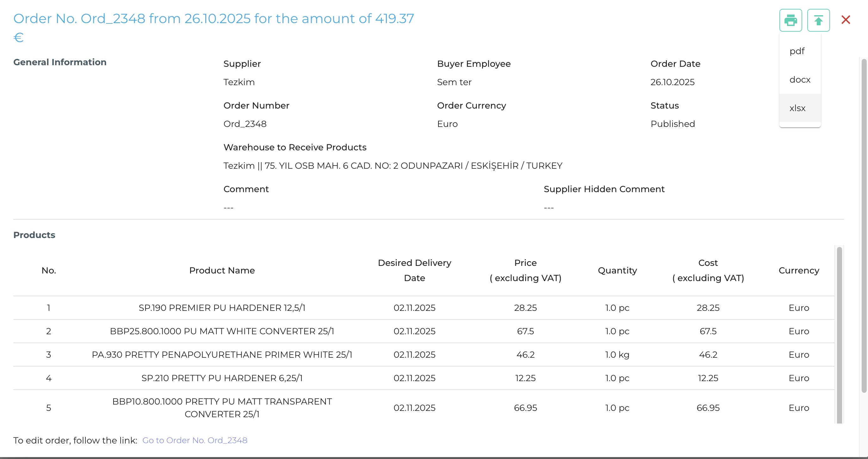Click the Warehouse to Receive Products address

click(x=393, y=166)
